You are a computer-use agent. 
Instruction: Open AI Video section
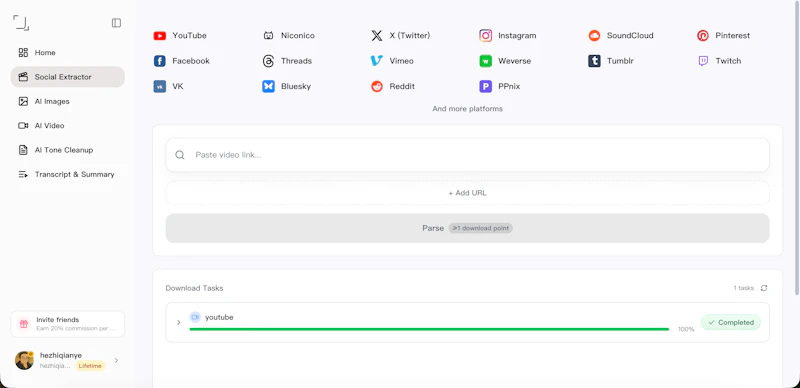(x=68, y=126)
